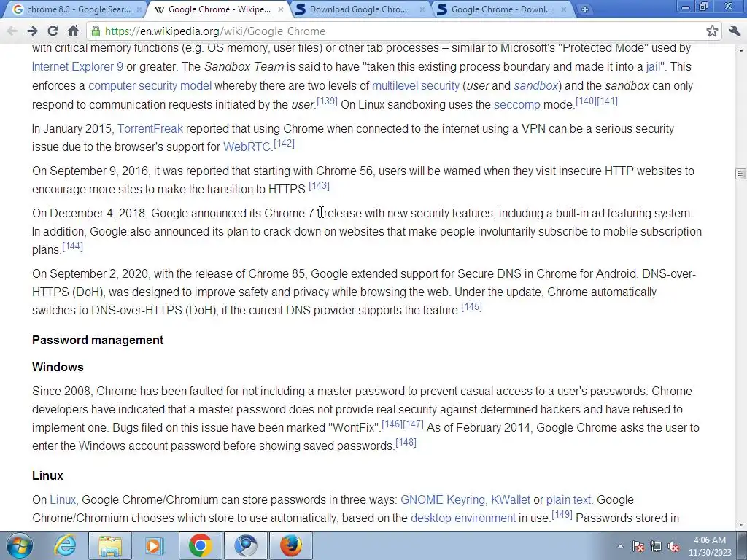Open the italic sandbox link

(x=535, y=86)
